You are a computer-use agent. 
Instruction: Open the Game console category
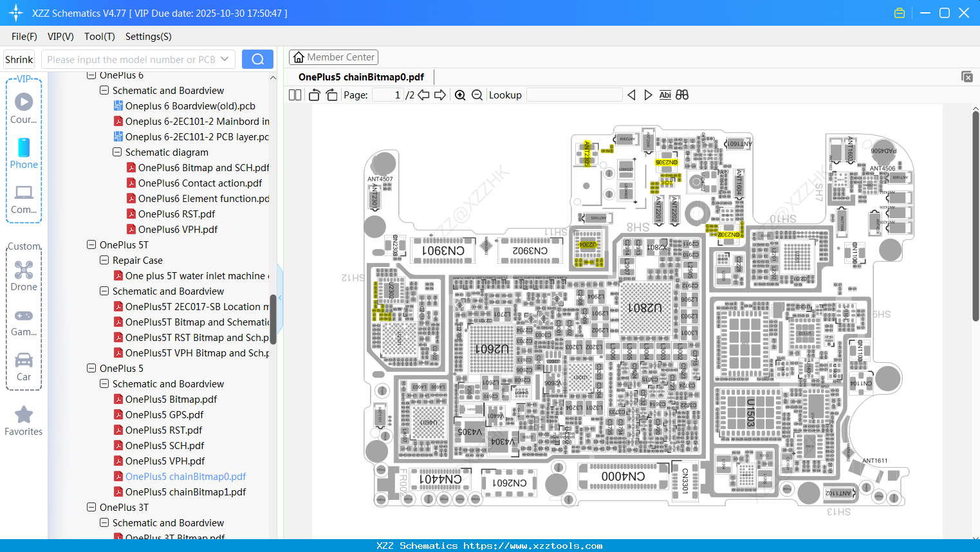(x=24, y=322)
